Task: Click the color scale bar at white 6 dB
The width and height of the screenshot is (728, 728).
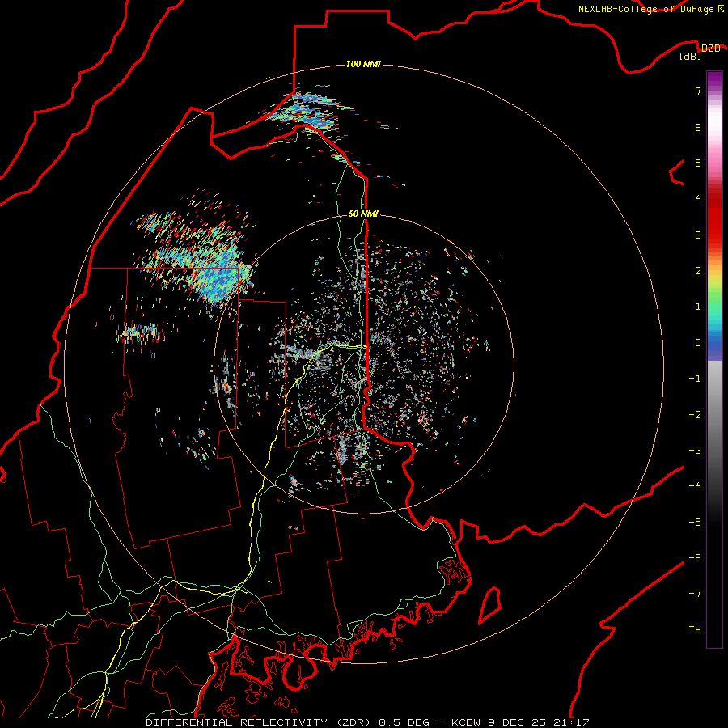Action: coord(714,127)
